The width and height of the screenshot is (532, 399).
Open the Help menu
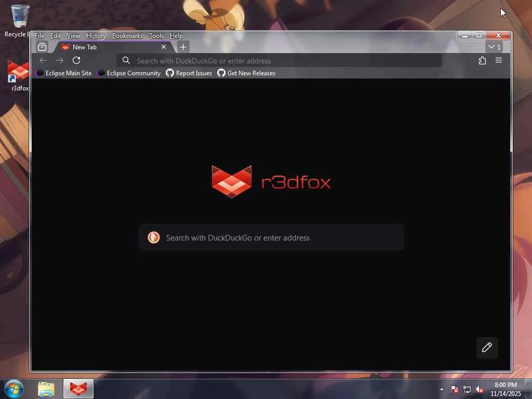tap(176, 36)
